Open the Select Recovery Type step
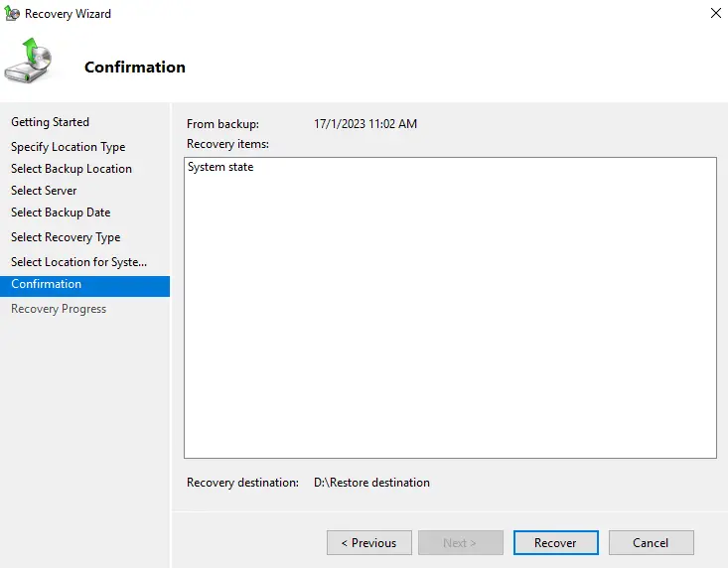The width and height of the screenshot is (728, 568). 66,237
